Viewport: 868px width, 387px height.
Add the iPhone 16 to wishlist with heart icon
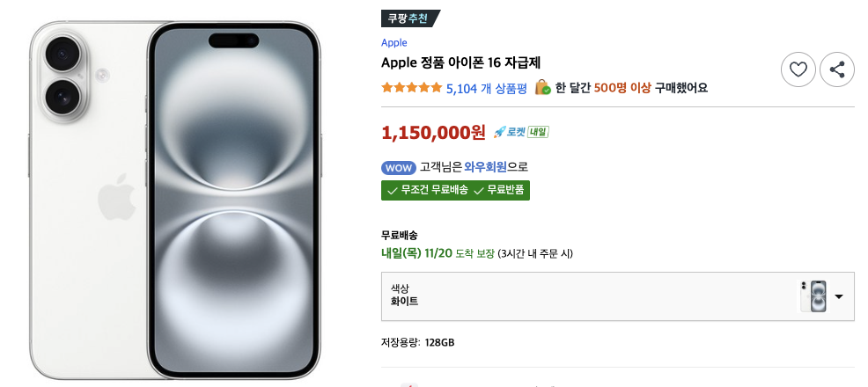[x=798, y=69]
